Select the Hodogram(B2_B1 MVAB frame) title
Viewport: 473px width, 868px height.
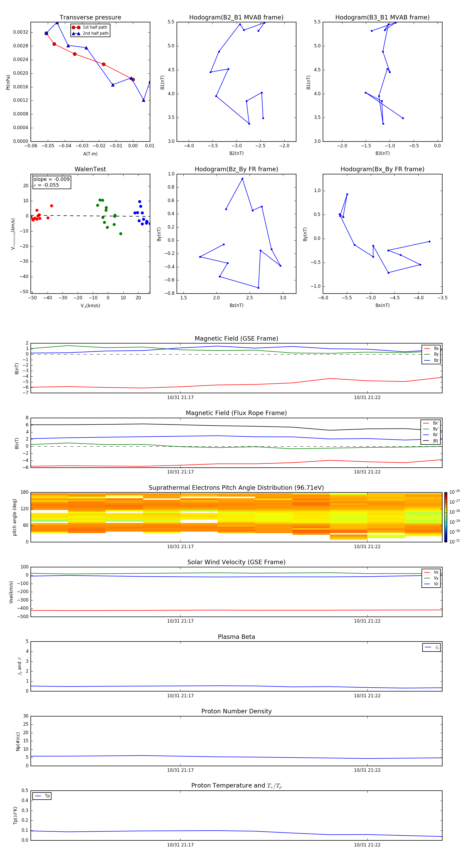236,18
